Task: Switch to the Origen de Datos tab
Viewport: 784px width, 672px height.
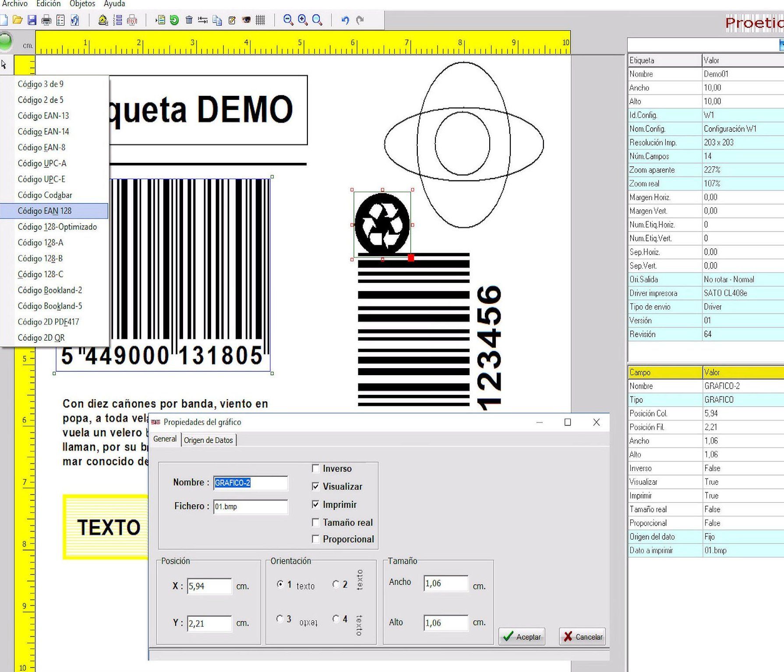Action: click(208, 440)
